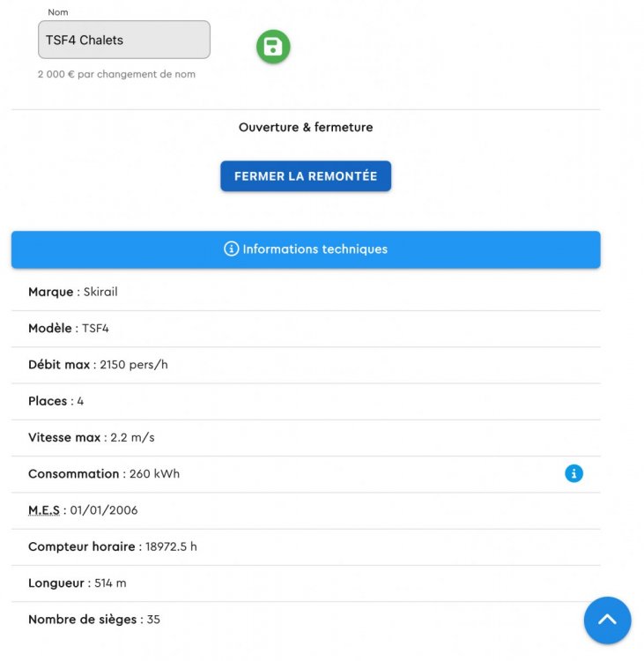Click the Consommation 260 kWh text
This screenshot has width=644, height=661.
pyautogui.click(x=104, y=474)
